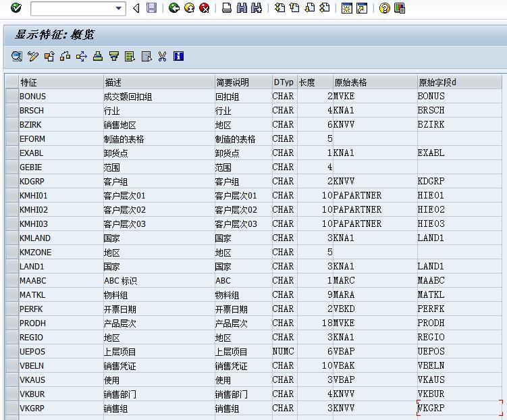Click the REGIO characteristic cell

tap(61, 337)
